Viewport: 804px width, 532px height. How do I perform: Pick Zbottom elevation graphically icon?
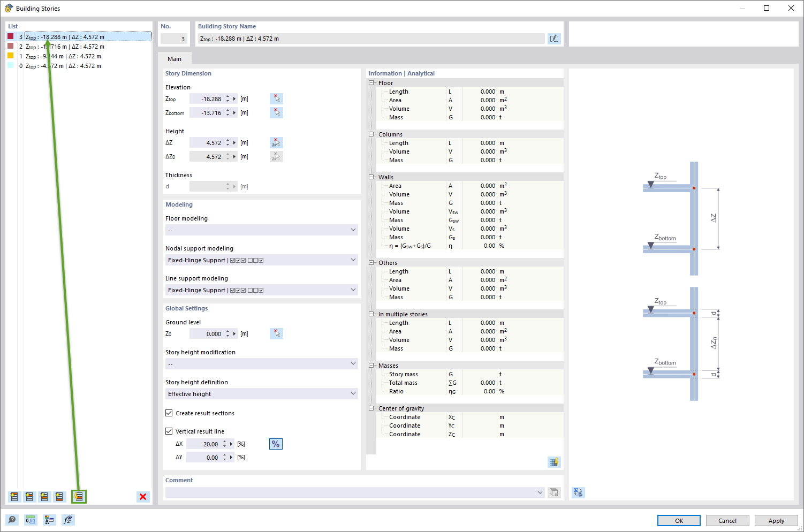pos(276,113)
